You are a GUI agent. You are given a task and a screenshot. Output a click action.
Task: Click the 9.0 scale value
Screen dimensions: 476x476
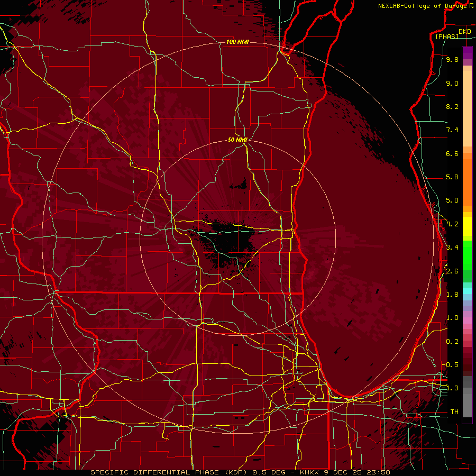(x=452, y=83)
